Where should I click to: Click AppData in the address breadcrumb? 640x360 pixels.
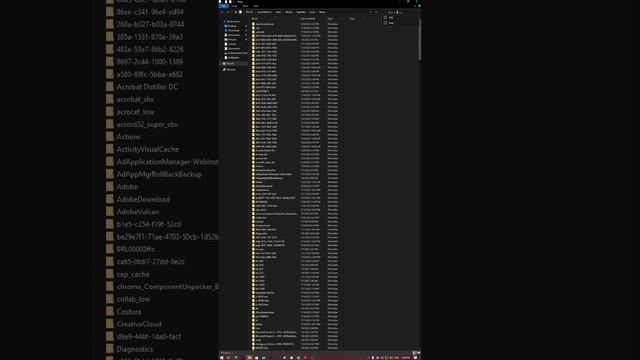coord(301,12)
